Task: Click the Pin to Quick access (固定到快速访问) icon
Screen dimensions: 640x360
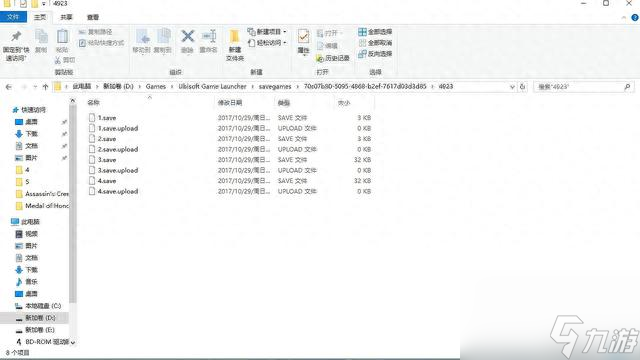Action: pyautogui.click(x=16, y=37)
